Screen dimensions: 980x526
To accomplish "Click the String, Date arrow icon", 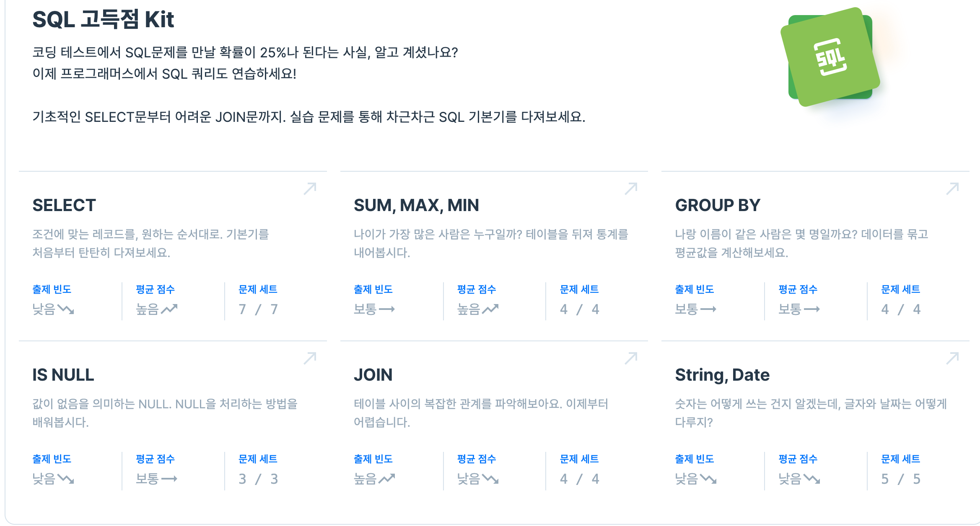I will point(952,358).
